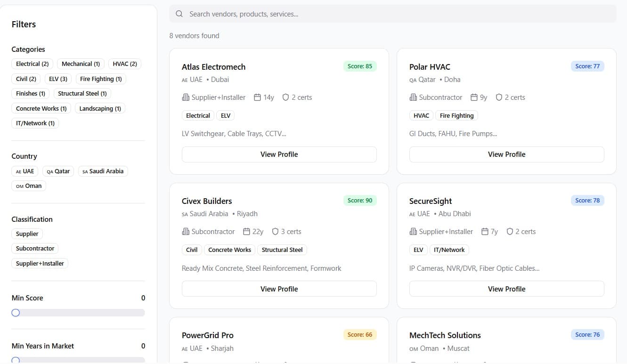This screenshot has width=627, height=364.
Task: Click the Score: 85 badge
Action: click(x=360, y=66)
